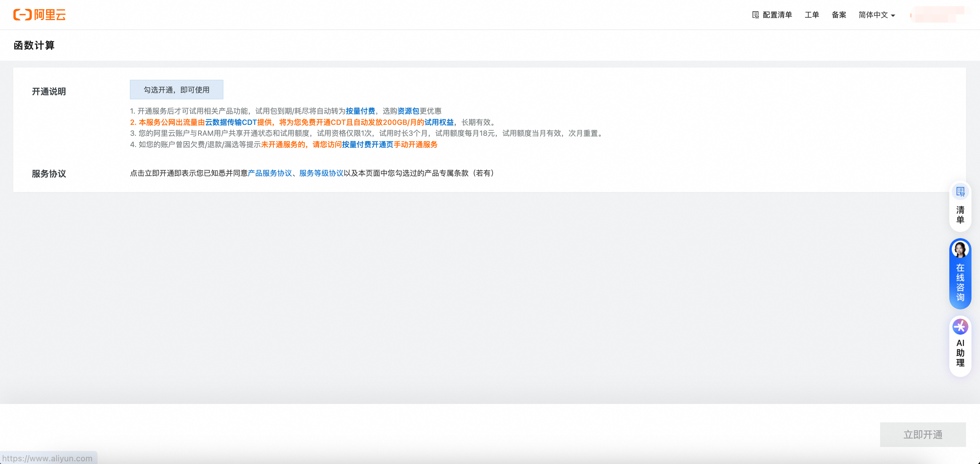Open the 产品服务协议 agreement link
The image size is (980, 464).
pyautogui.click(x=269, y=173)
